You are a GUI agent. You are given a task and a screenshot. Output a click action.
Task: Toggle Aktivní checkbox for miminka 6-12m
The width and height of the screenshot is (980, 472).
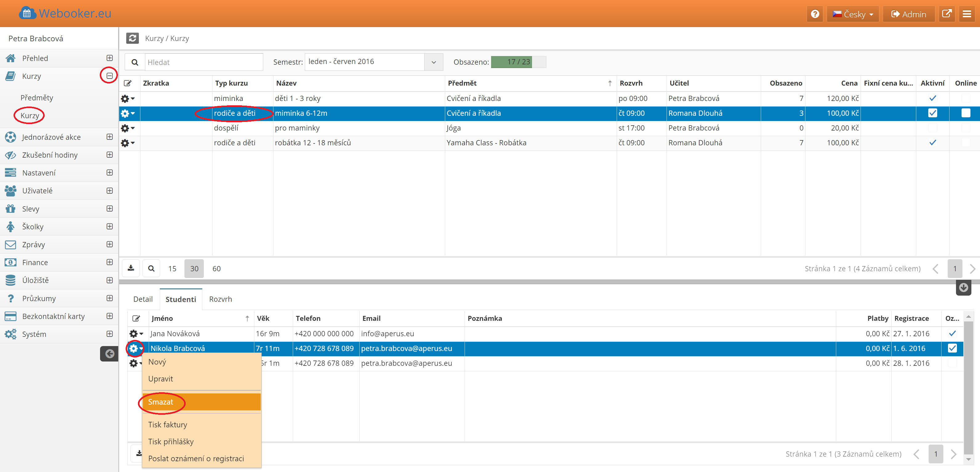pos(933,113)
